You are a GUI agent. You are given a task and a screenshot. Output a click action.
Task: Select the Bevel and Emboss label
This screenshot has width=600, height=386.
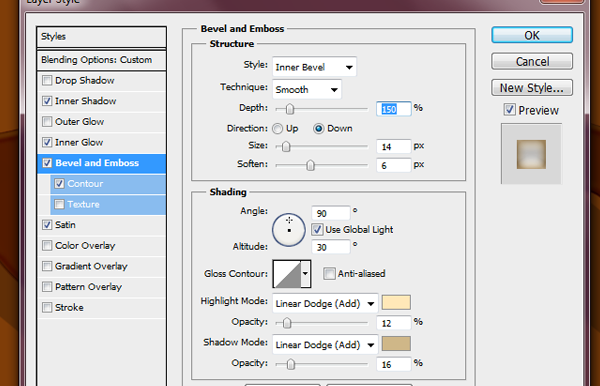[97, 163]
